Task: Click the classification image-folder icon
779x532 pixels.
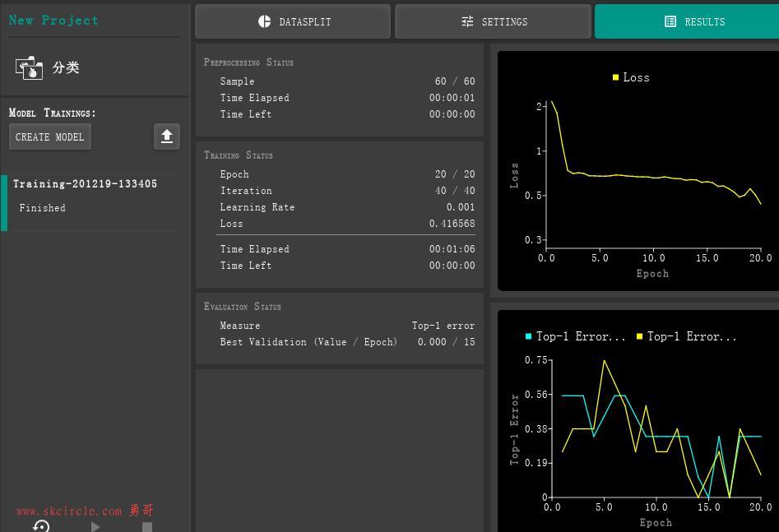Action: click(x=29, y=67)
